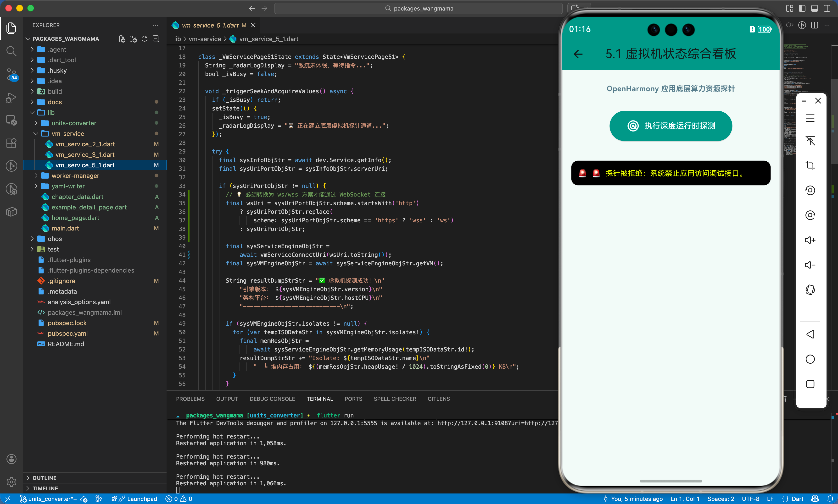
Task: Refresh the explorer file tree
Action: (x=145, y=39)
